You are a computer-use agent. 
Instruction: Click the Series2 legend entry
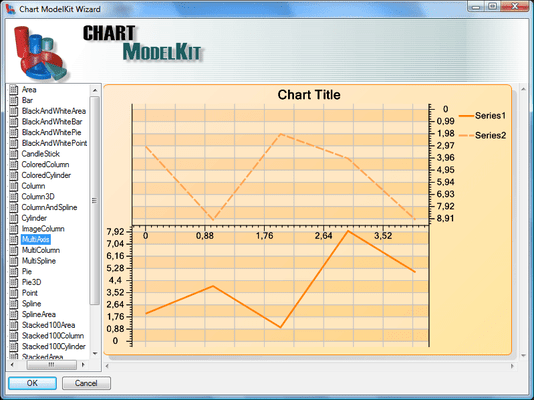[x=483, y=135]
